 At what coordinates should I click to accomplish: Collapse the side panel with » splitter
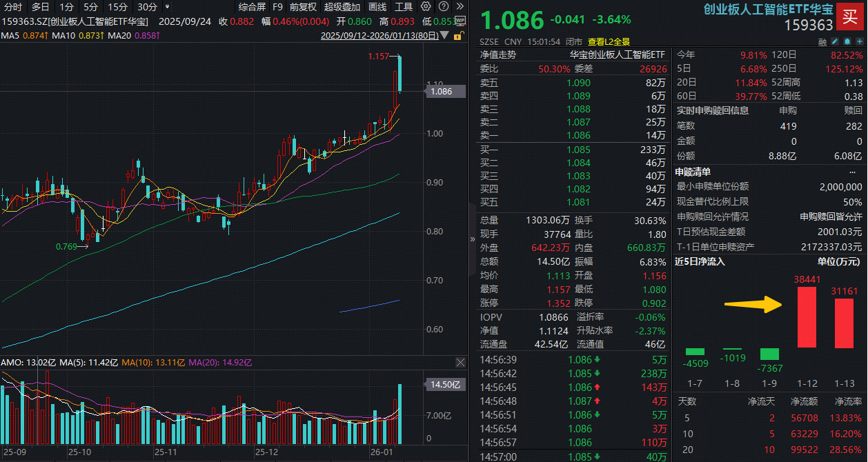pyautogui.click(x=472, y=239)
